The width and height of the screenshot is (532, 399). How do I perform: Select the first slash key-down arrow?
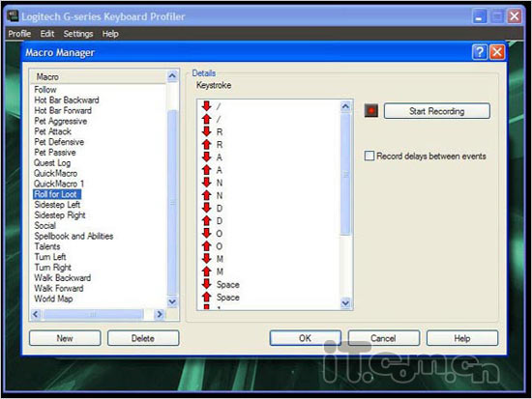(206, 106)
